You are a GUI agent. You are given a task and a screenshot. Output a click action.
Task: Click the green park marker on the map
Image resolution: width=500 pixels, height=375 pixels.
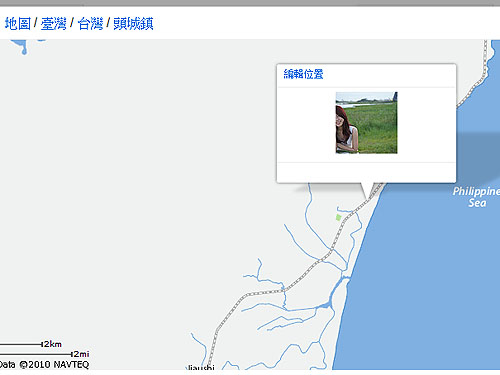(338, 218)
